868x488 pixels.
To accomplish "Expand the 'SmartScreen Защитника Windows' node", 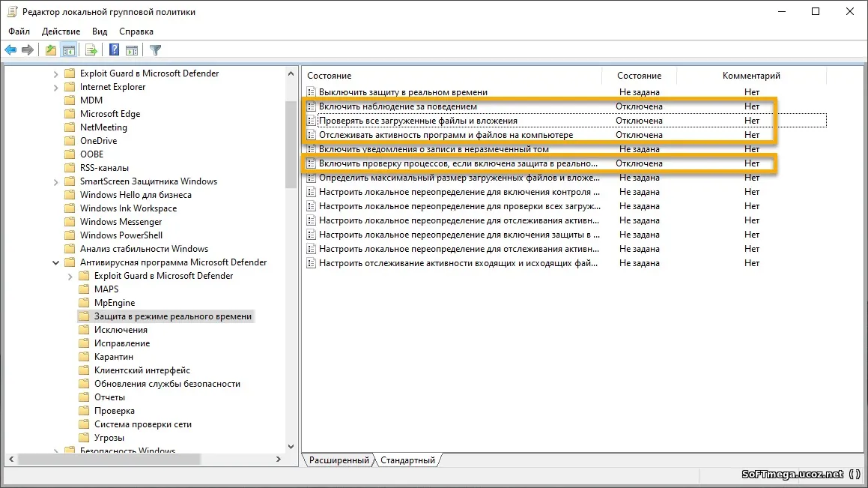I will (55, 181).
